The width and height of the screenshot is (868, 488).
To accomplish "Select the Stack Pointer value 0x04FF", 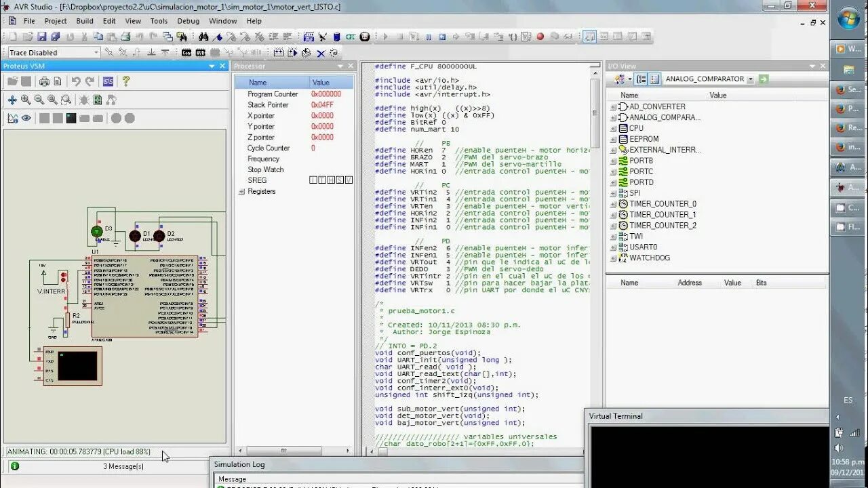I will (322, 105).
